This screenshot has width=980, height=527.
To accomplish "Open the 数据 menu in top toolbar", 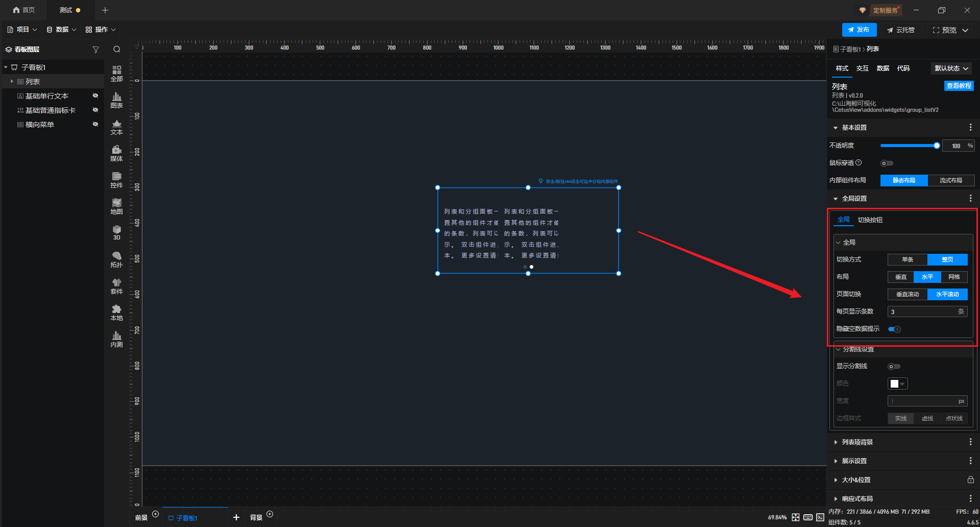I will [61, 30].
